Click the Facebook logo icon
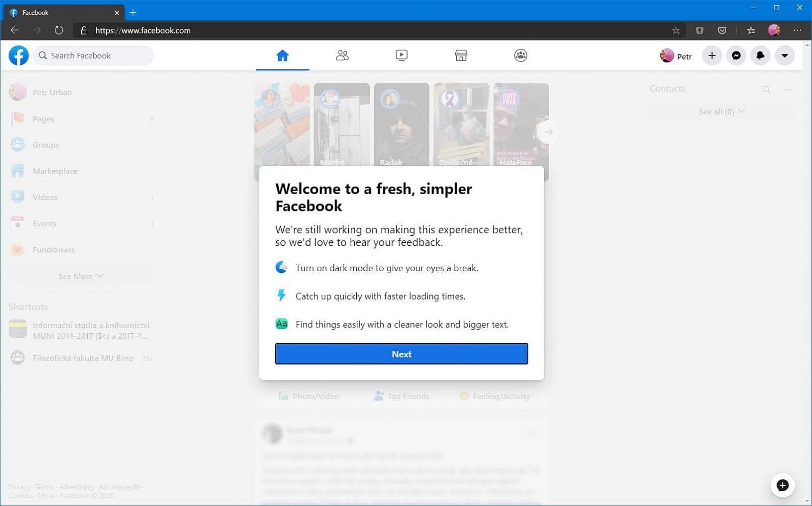 pos(19,55)
